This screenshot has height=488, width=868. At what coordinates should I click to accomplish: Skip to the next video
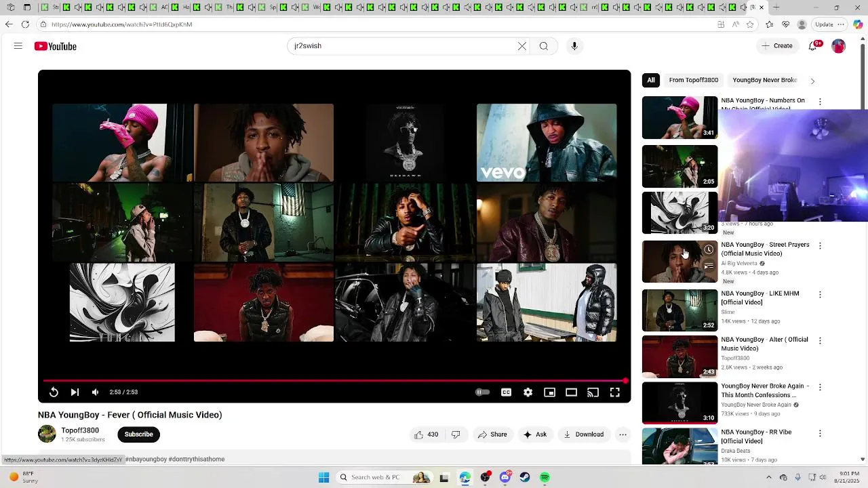pyautogui.click(x=75, y=392)
